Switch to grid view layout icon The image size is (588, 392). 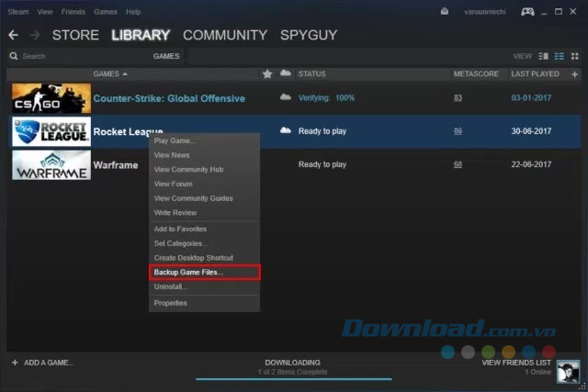574,56
